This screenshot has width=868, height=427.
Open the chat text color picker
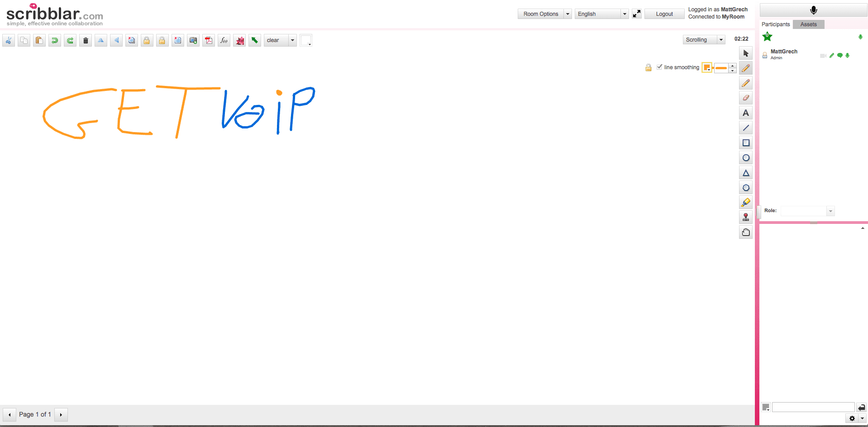[766, 408]
